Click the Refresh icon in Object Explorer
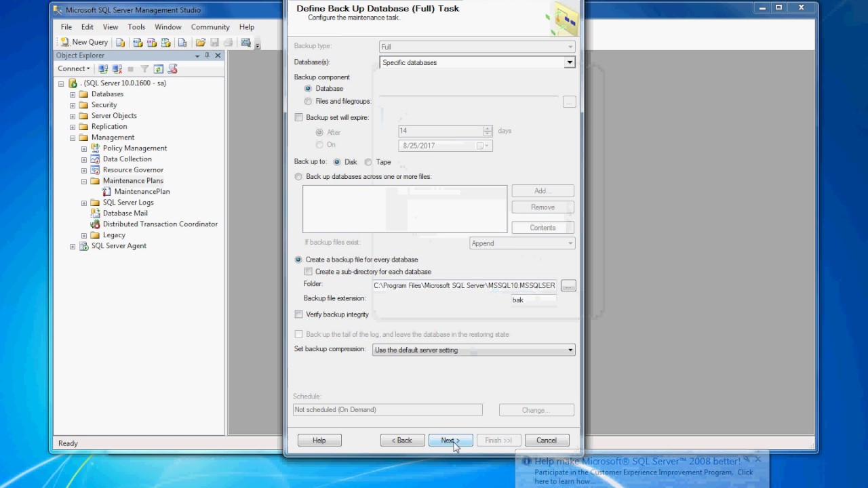The width and height of the screenshot is (868, 488). pyautogui.click(x=158, y=68)
